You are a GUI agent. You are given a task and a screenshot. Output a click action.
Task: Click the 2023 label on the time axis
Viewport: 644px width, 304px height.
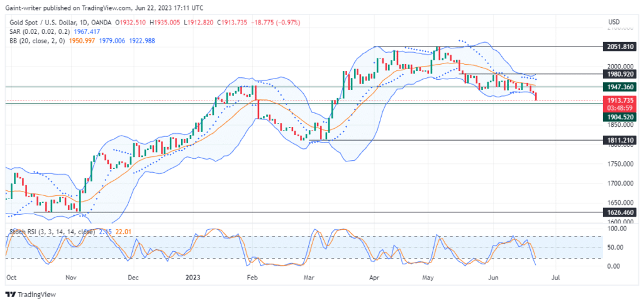193,278
